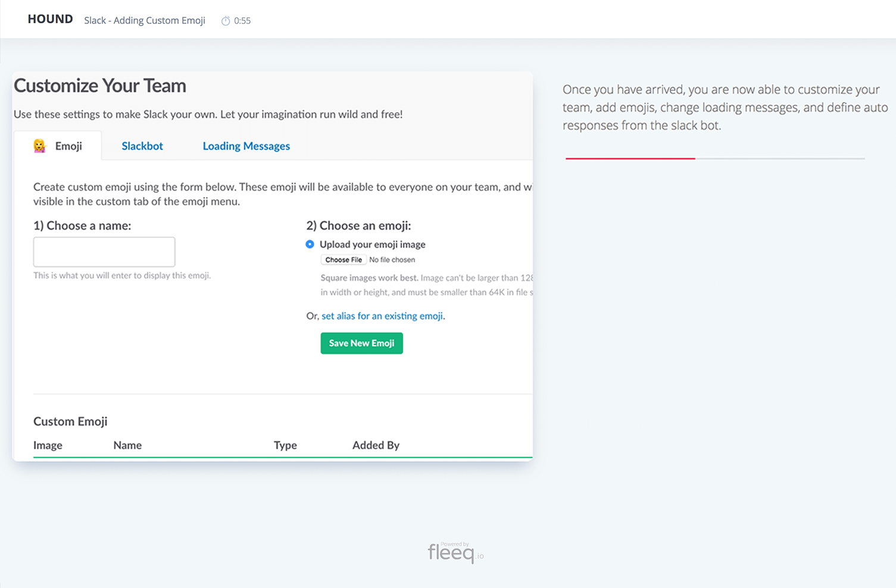Click the tutorial progress bar
Viewport: 896px width, 588px height.
click(715, 158)
